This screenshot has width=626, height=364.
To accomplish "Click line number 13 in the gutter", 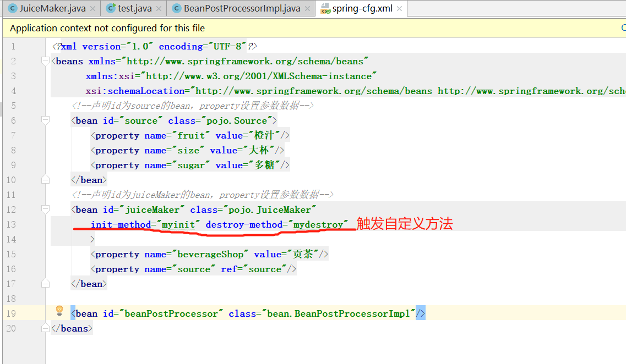I will 11,224.
